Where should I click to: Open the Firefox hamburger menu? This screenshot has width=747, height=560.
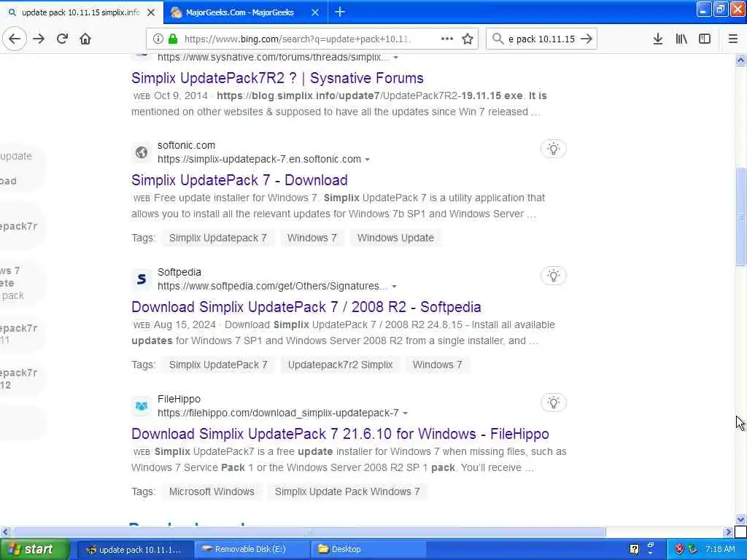pos(733,39)
